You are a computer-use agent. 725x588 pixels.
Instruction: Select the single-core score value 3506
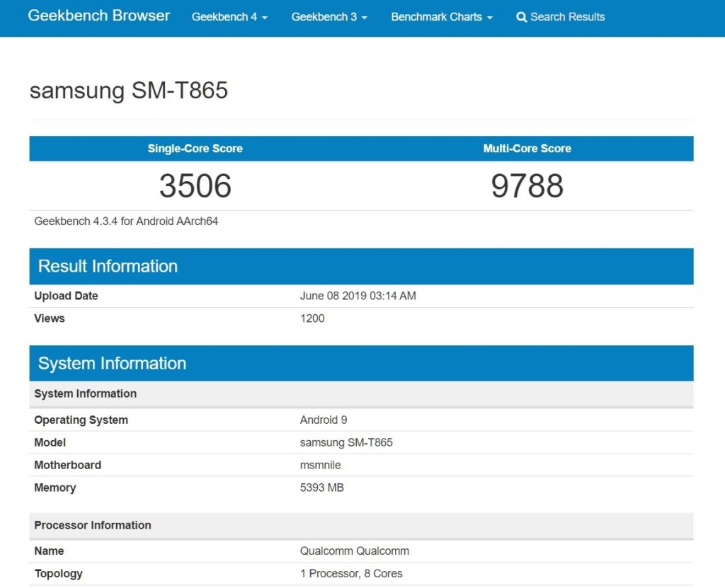pos(195,185)
